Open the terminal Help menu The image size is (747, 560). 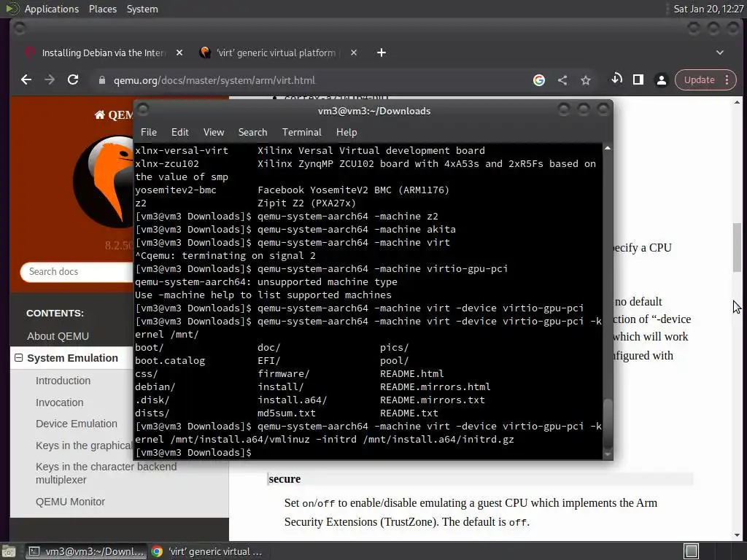tap(347, 133)
